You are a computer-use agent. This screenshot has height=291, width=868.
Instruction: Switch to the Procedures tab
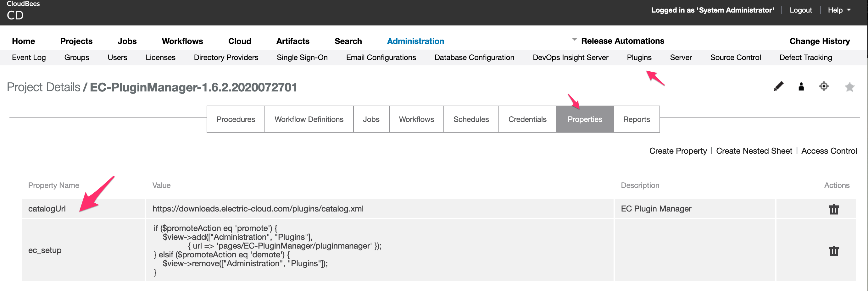[236, 119]
